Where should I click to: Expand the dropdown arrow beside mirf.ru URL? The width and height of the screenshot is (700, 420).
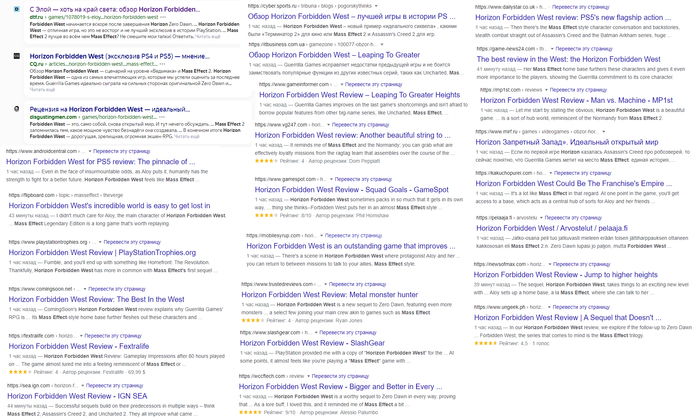click(x=604, y=132)
